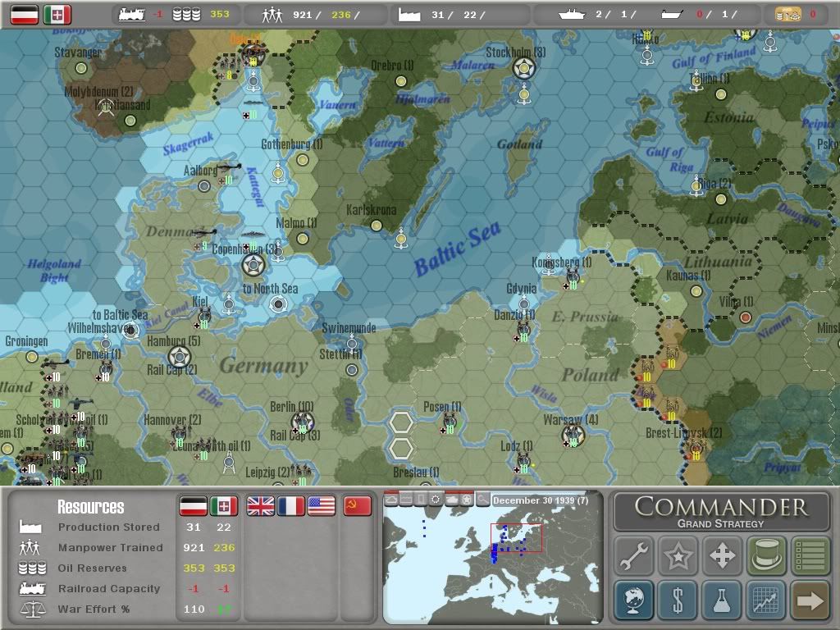Click the 'Railroad Capacity' row label
Image resolution: width=840 pixels, height=630 pixels.
pos(109,588)
